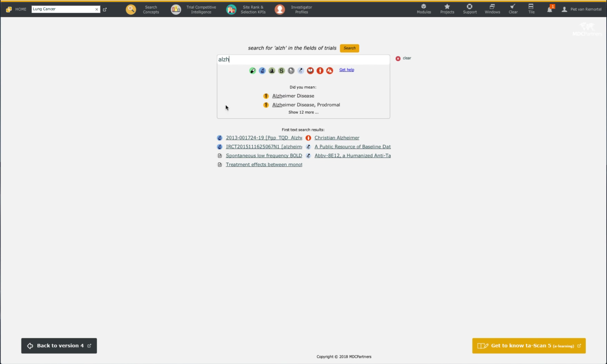Click the red single person filter icon

click(320, 70)
